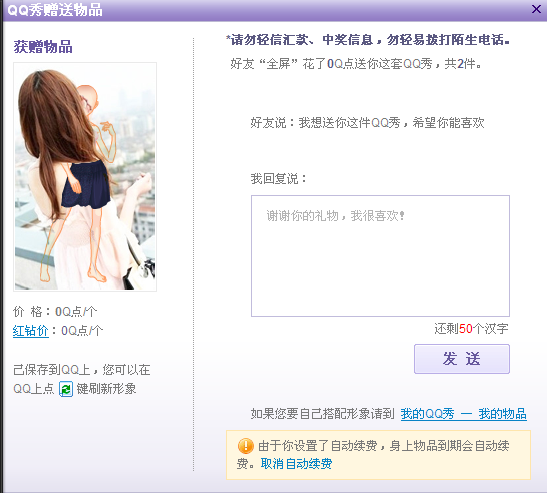Screen dimensions: 547x493
Task: Click the gifted QQ show preview image
Action: (85, 177)
